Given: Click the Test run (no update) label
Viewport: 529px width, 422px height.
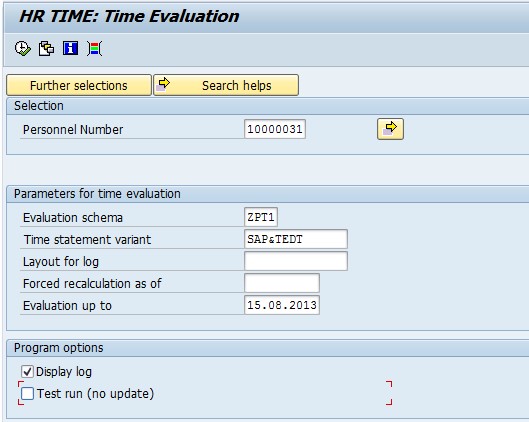Looking at the screenshot, I should point(95,394).
